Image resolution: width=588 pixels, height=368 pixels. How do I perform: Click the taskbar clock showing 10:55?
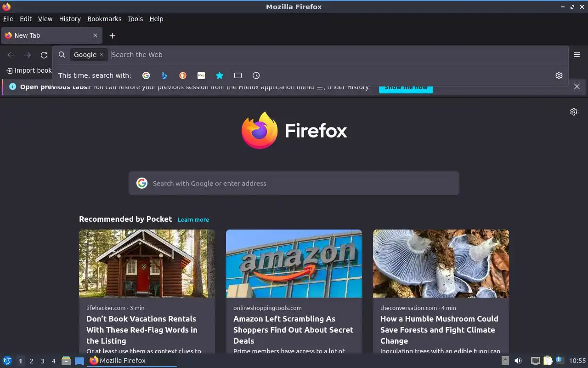coord(577,361)
